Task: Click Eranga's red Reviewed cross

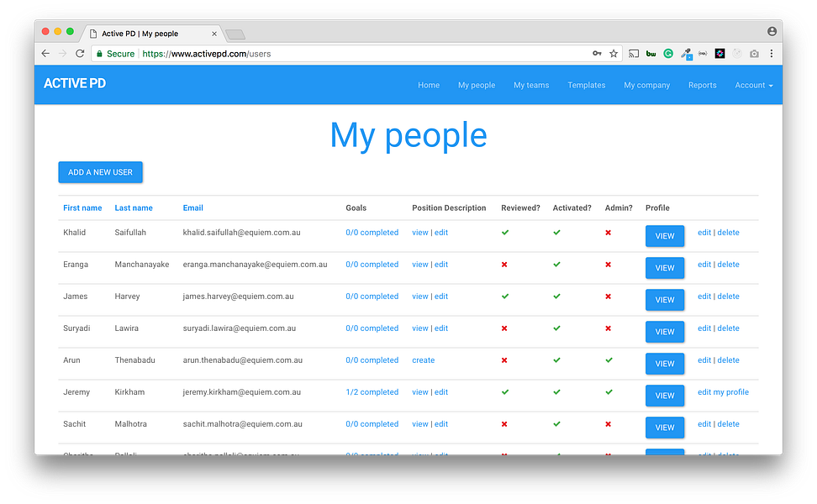Action: pos(504,265)
